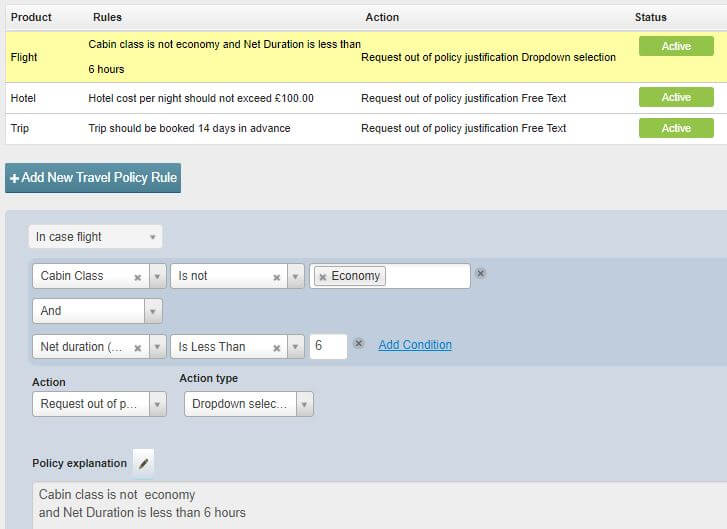Screen dimensions: 727x529
Task: Click Add New Travel Policy Rule button
Action: tap(93, 177)
